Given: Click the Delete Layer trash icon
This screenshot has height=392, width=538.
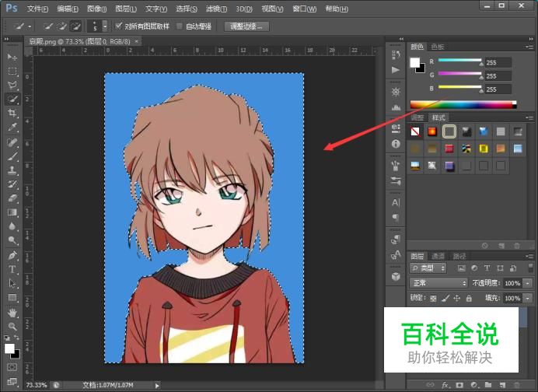Looking at the screenshot, I should (x=517, y=385).
